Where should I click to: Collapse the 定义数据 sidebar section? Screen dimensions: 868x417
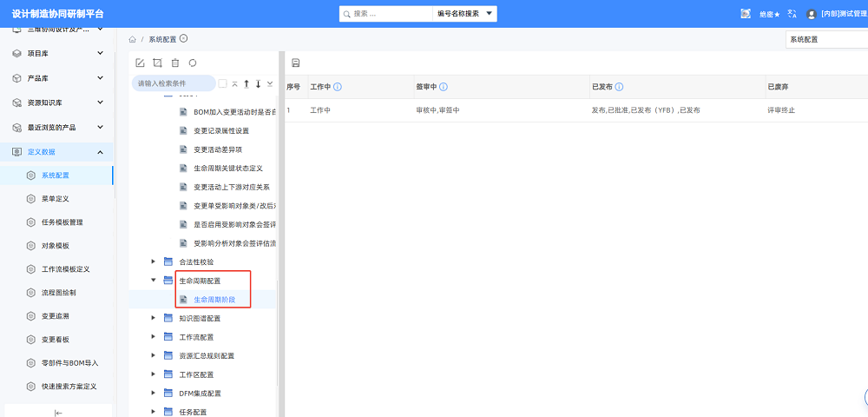pos(100,152)
